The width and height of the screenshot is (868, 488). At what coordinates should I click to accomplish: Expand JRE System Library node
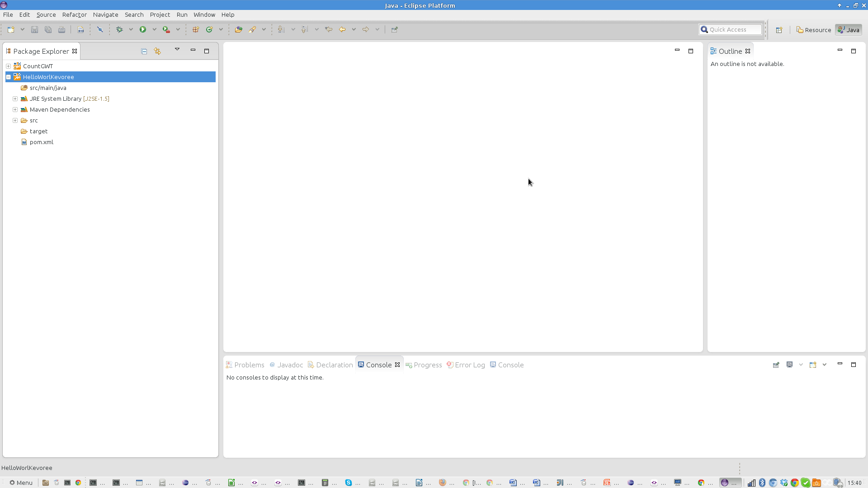pos(15,99)
